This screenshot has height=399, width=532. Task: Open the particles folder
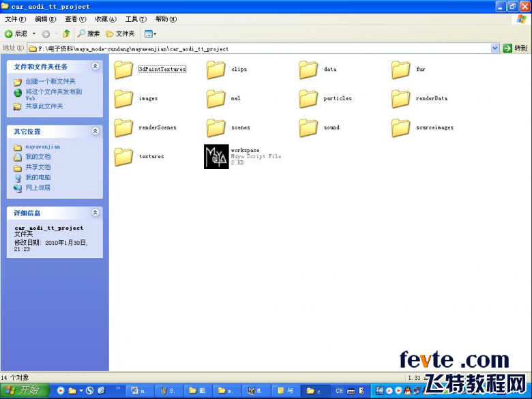[325, 99]
